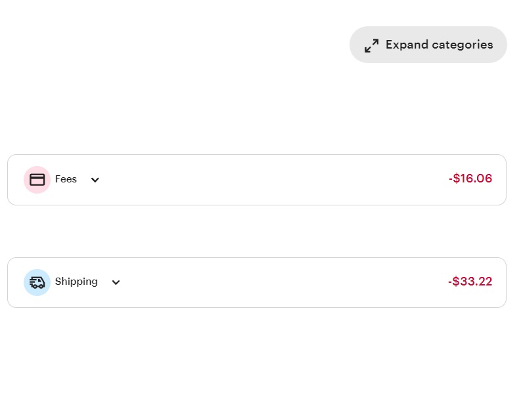The image size is (521, 420).
Task: Click the -$33.22 shipping amount
Action: [x=470, y=282]
